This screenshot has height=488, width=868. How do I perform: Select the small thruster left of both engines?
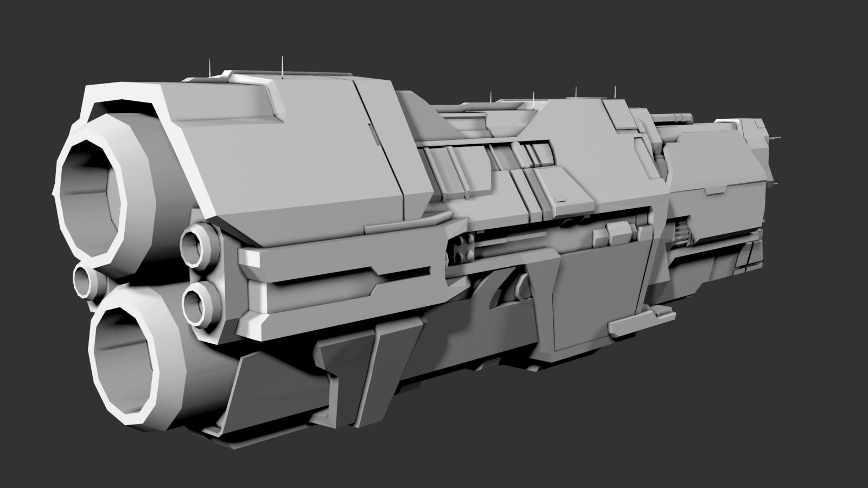pos(83,281)
